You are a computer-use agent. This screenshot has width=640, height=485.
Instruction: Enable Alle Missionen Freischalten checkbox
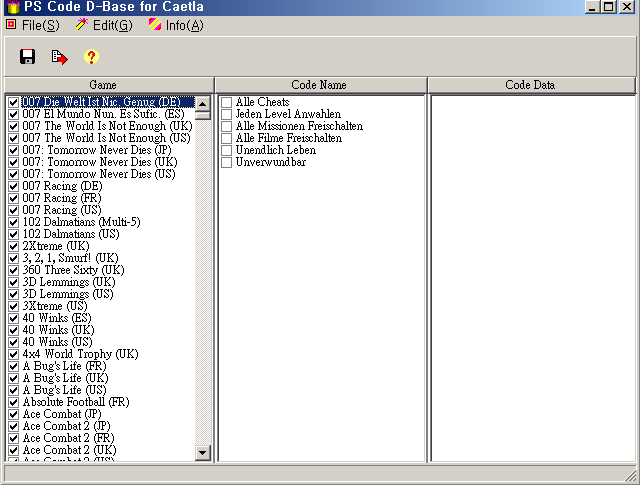coord(227,126)
